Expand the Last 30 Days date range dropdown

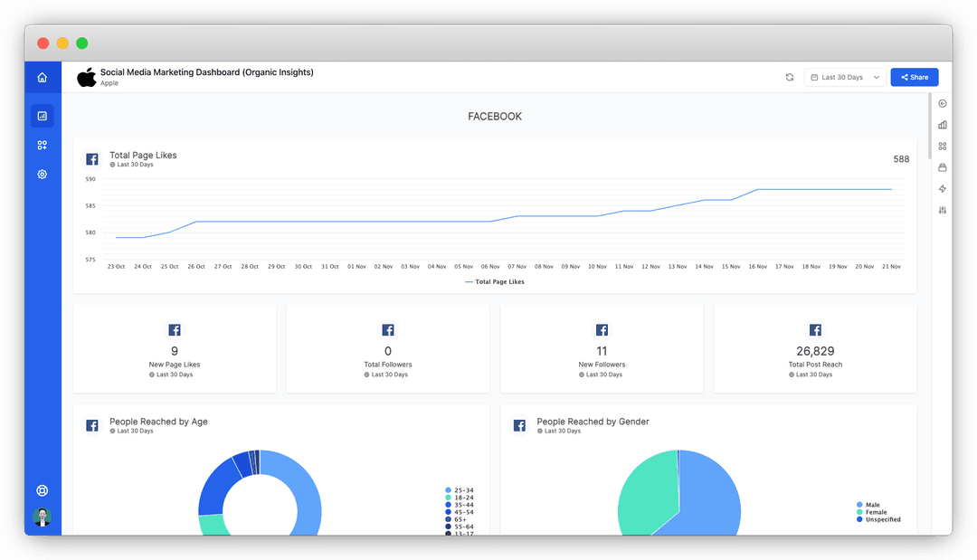pos(845,77)
